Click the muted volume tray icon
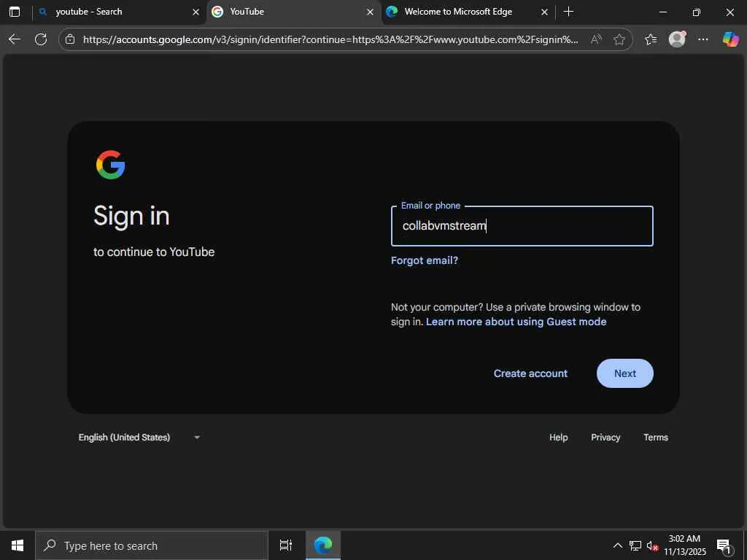Image resolution: width=747 pixels, height=560 pixels. tap(652, 545)
